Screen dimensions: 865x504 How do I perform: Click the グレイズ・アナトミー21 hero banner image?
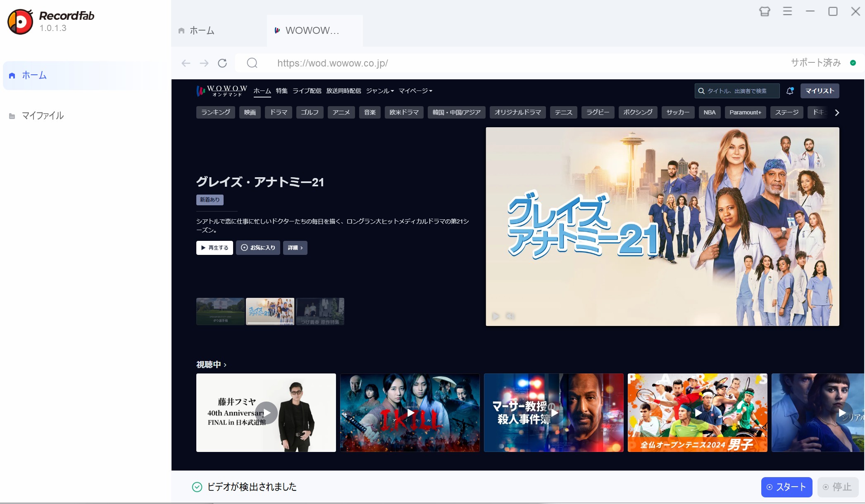tap(662, 226)
